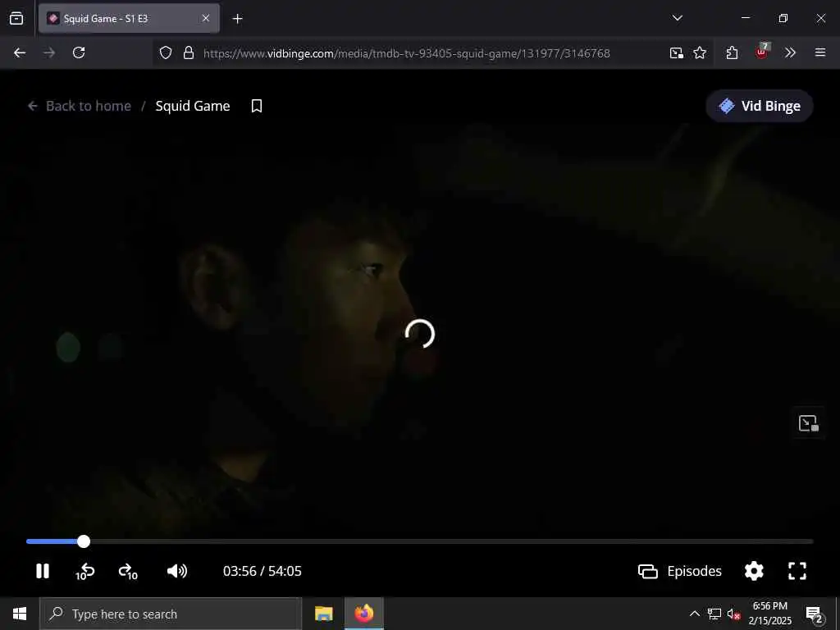Click the browser forward arrow
This screenshot has width=840, height=630.
pos(49,52)
